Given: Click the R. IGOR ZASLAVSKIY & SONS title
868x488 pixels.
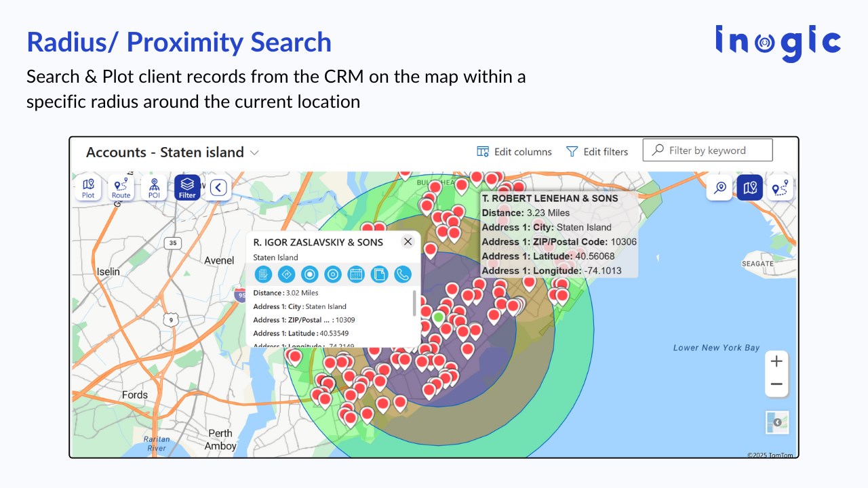Looking at the screenshot, I should pyautogui.click(x=318, y=242).
